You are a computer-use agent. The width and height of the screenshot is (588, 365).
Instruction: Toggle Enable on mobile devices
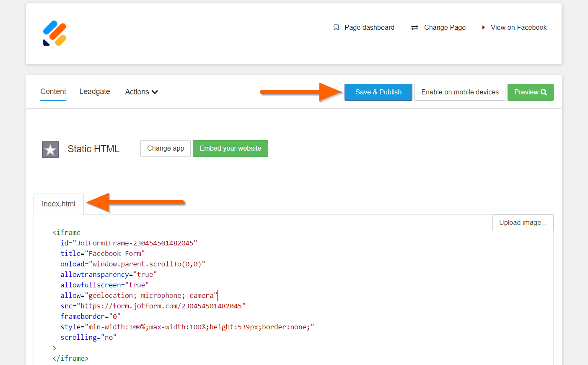click(460, 92)
